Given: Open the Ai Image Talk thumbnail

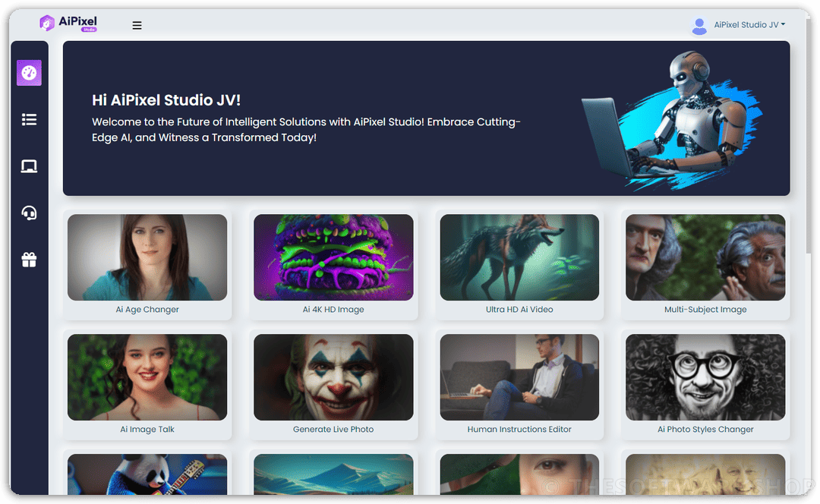Looking at the screenshot, I should pyautogui.click(x=147, y=377).
